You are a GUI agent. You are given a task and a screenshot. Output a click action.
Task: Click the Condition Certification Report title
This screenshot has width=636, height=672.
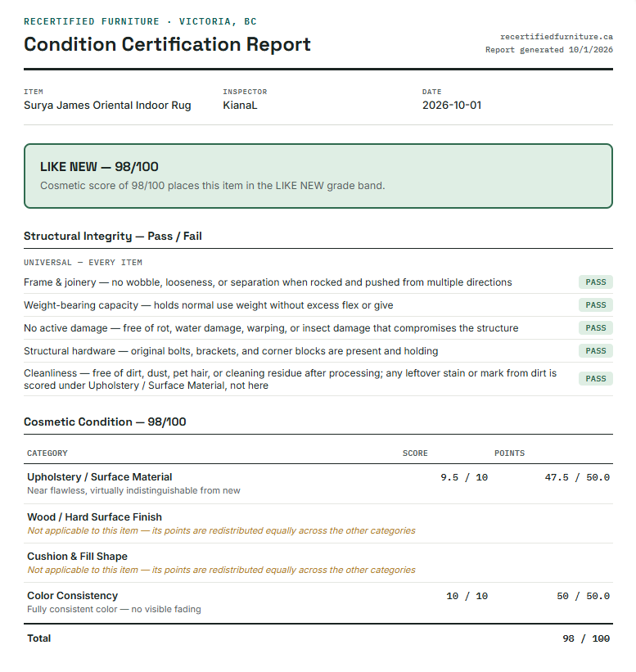pyautogui.click(x=167, y=44)
